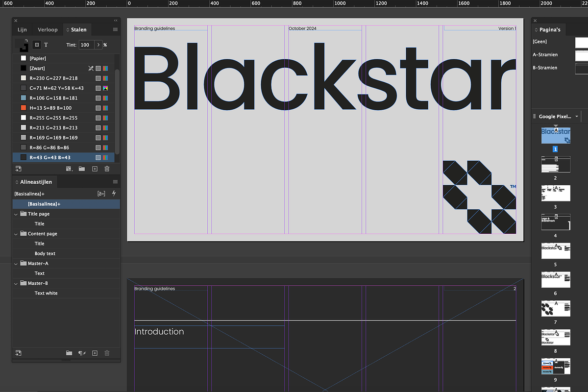
Task: Choose swatch R=230 G=227 B=218
Action: pos(64,78)
